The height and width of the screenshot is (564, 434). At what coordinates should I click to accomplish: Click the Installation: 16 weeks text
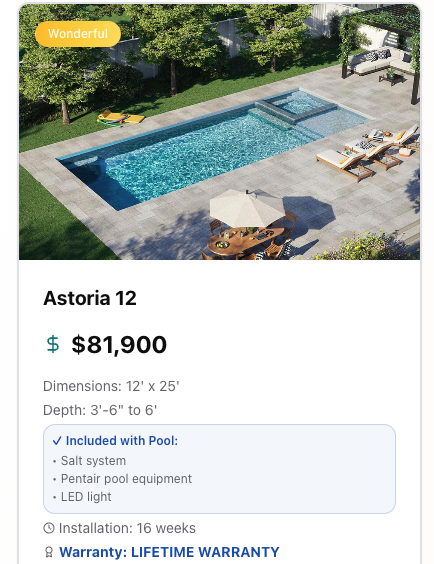point(127,528)
